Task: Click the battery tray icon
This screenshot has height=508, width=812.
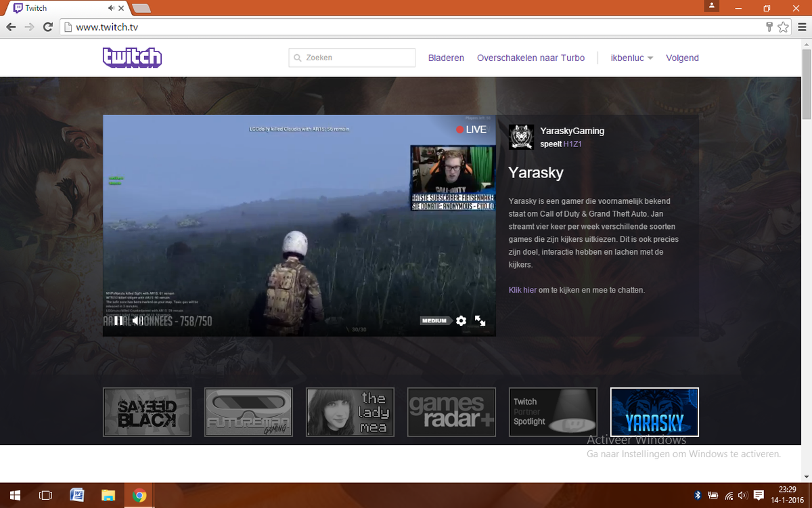Action: [711, 496]
